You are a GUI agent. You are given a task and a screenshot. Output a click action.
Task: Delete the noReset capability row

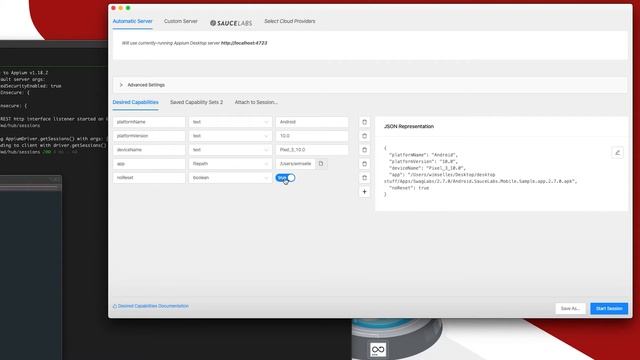pyautogui.click(x=364, y=178)
